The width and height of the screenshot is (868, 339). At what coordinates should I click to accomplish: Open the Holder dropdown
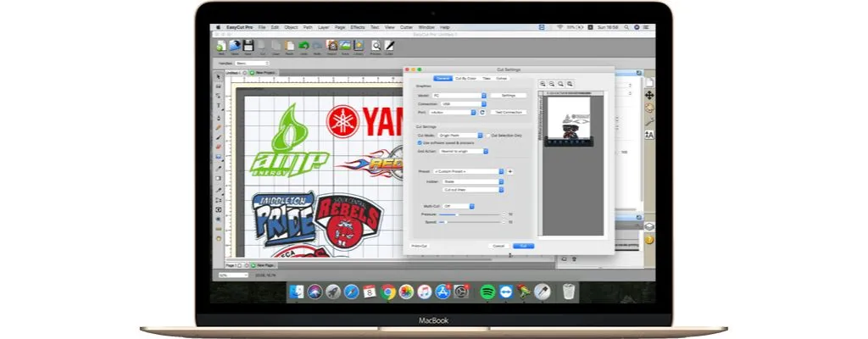(473, 181)
